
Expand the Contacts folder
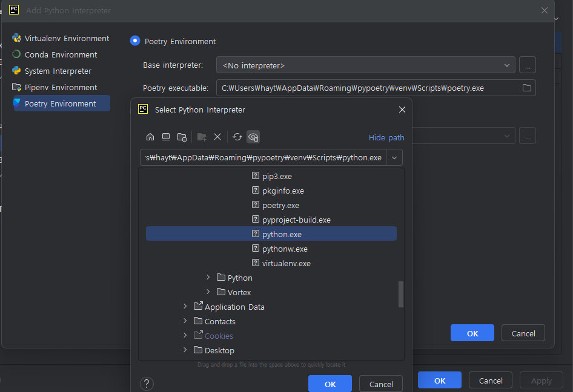click(185, 321)
